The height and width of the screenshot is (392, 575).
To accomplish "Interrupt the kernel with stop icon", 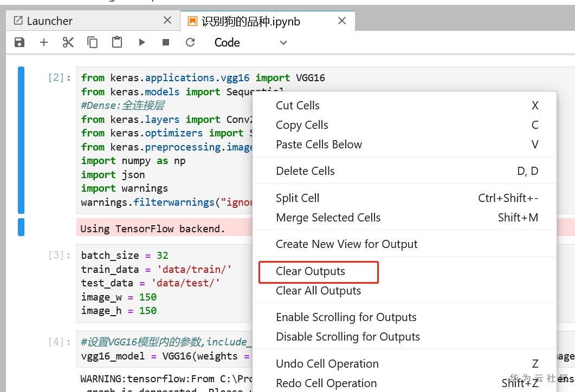I will [166, 42].
